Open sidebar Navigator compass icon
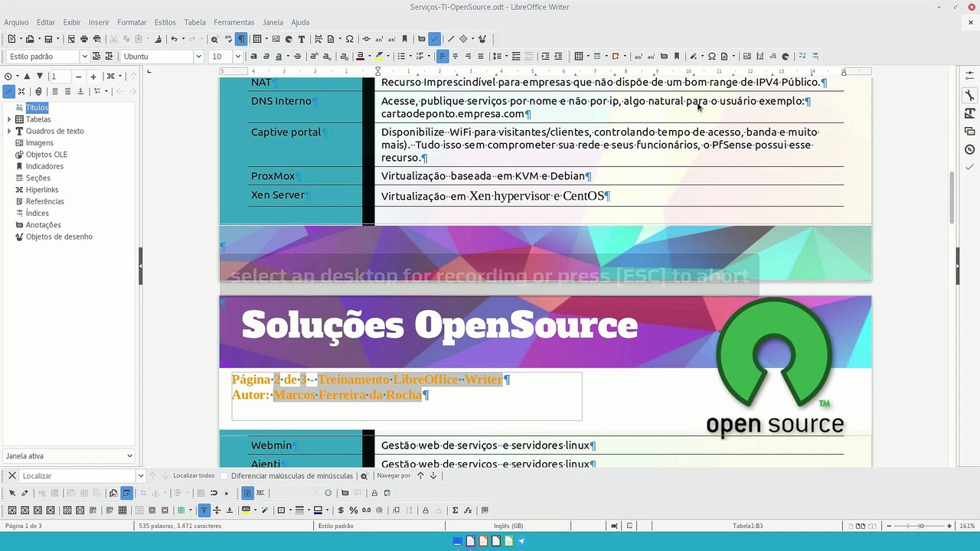The height and width of the screenshot is (551, 980). (x=969, y=149)
